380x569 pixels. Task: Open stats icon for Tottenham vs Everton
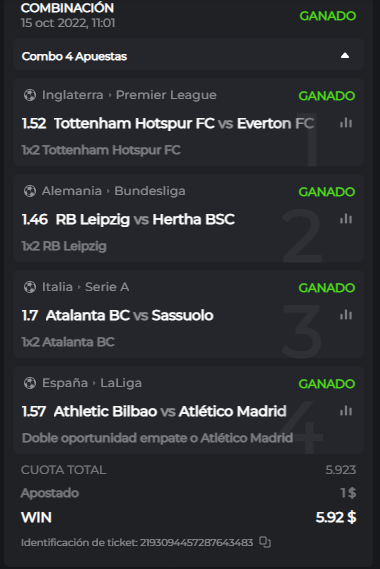(346, 123)
